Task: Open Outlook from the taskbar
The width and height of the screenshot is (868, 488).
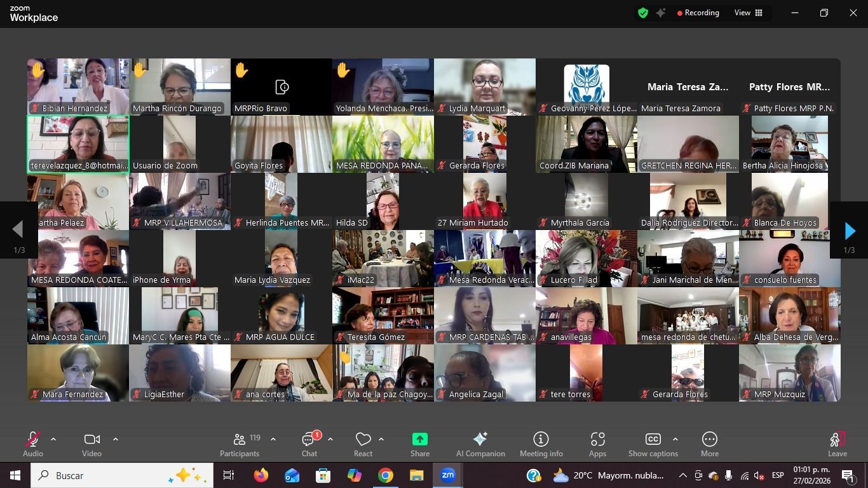Action: (x=292, y=475)
